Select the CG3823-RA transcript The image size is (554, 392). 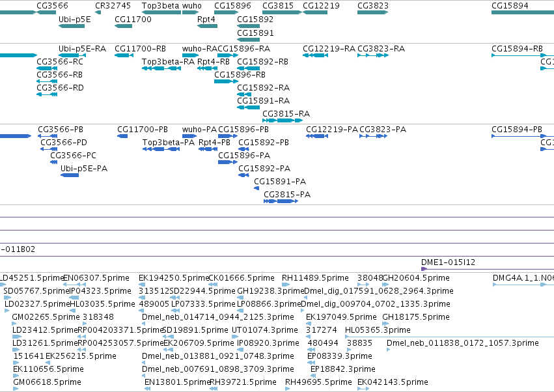(381, 49)
